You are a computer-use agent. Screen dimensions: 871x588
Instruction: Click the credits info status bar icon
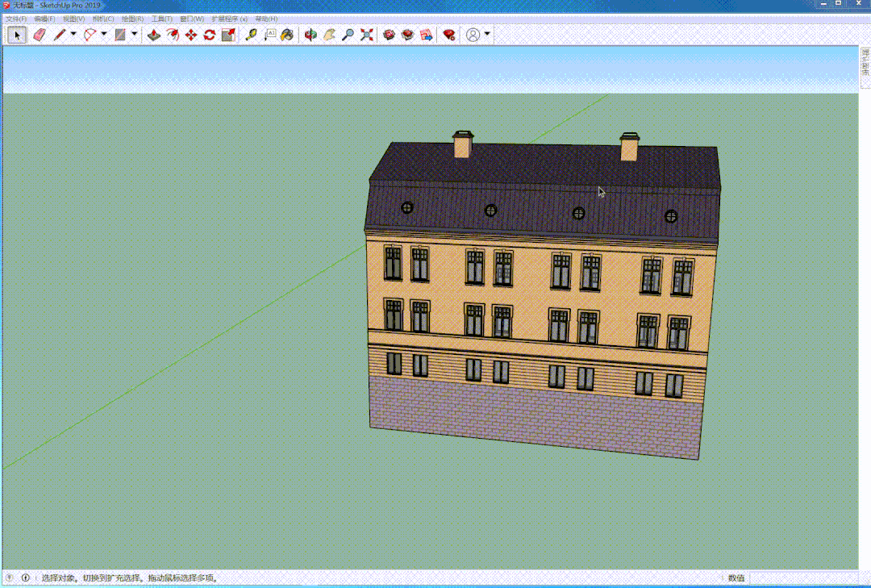coord(26,578)
